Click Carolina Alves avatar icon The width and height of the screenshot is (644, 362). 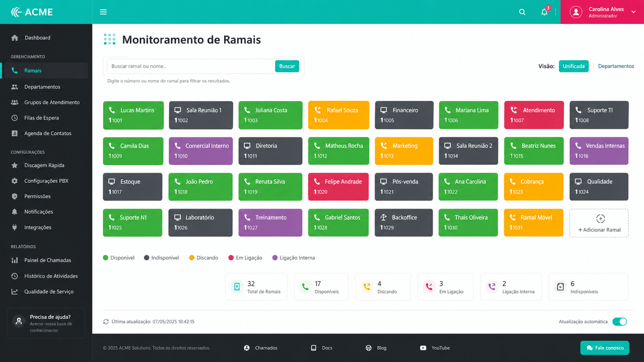[x=576, y=12]
